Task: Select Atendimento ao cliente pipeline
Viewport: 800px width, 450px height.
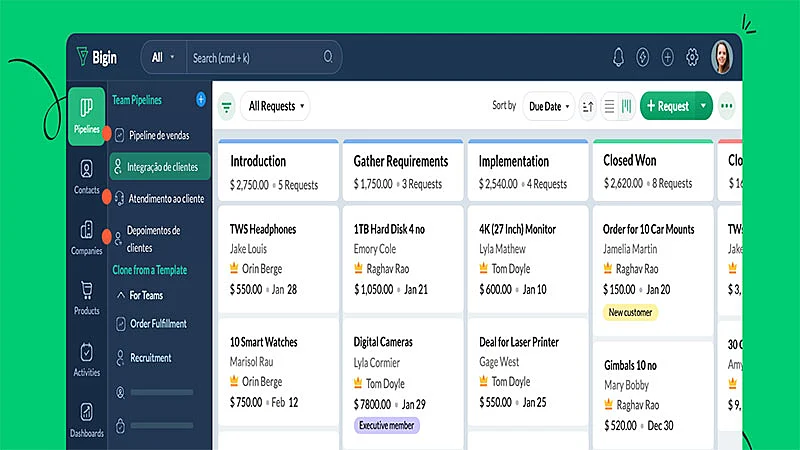Action: (x=165, y=198)
